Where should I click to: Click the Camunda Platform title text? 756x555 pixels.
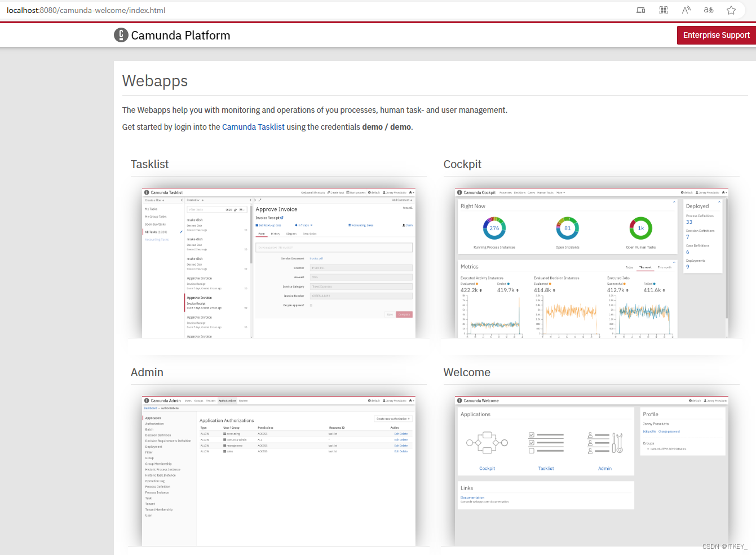180,36
